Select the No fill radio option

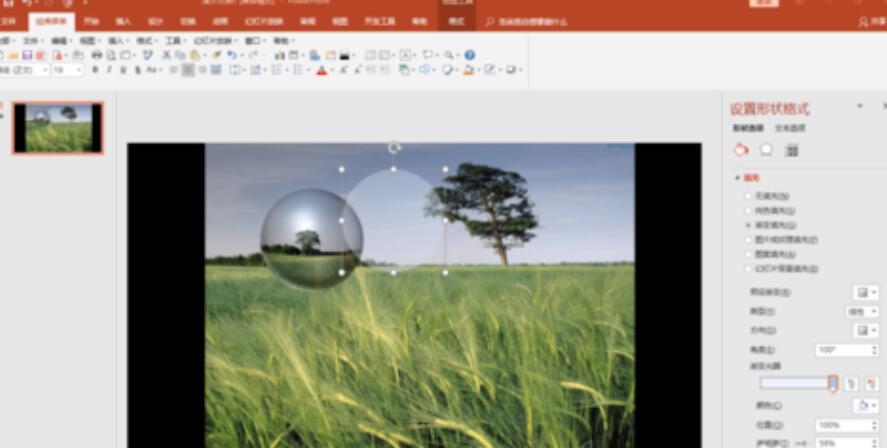pyautogui.click(x=748, y=196)
